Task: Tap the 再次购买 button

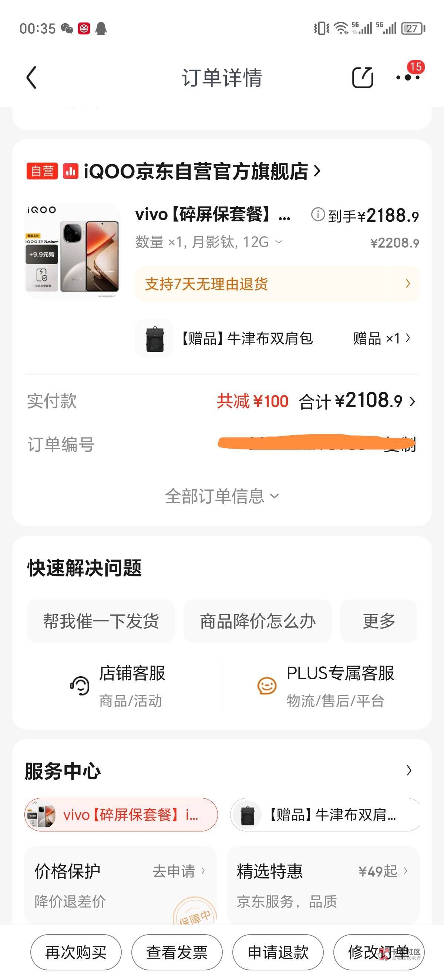Action: (76, 952)
